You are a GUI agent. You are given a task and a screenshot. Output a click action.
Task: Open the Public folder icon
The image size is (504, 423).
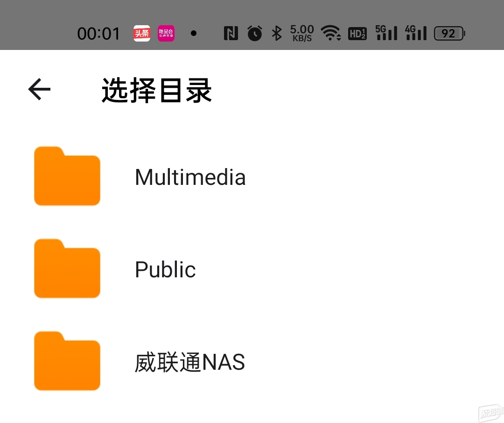(67, 268)
